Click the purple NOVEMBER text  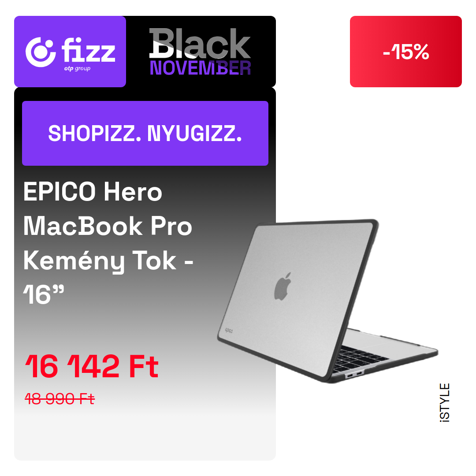tap(201, 68)
